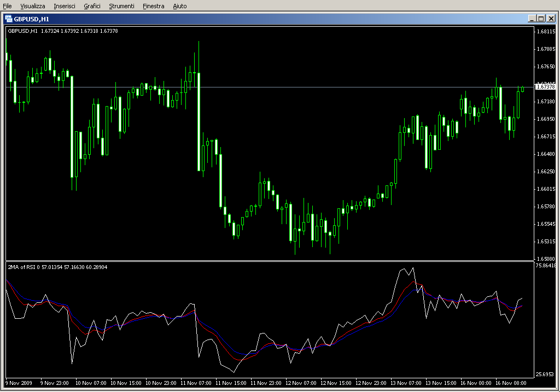560x392 pixels.
Task: Click the 12 Nov 23:00 time label
Action: click(x=371, y=383)
